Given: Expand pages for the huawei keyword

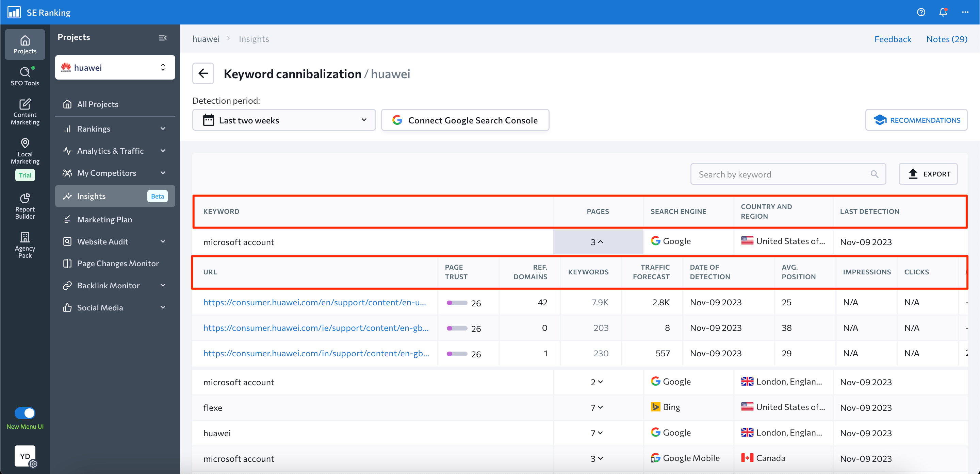Looking at the screenshot, I should tap(597, 433).
